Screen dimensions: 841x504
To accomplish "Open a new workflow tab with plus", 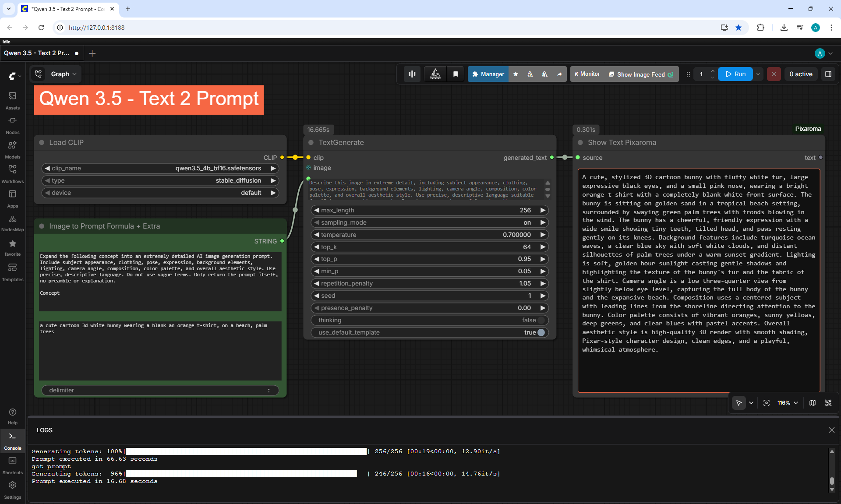I will coord(92,53).
